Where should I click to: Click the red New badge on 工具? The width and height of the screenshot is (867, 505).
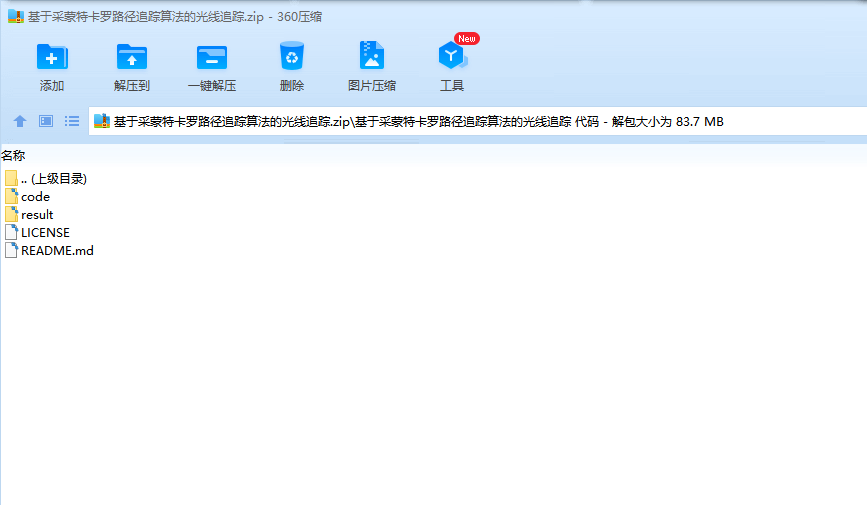(467, 39)
